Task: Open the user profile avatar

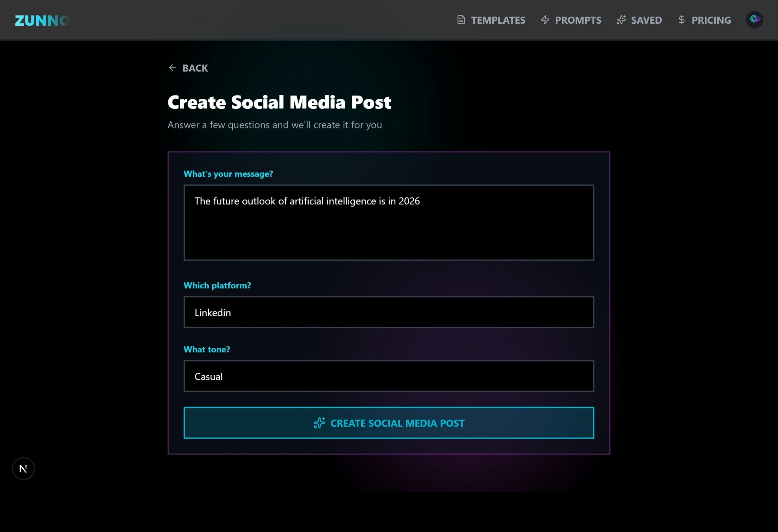Action: 754,20
